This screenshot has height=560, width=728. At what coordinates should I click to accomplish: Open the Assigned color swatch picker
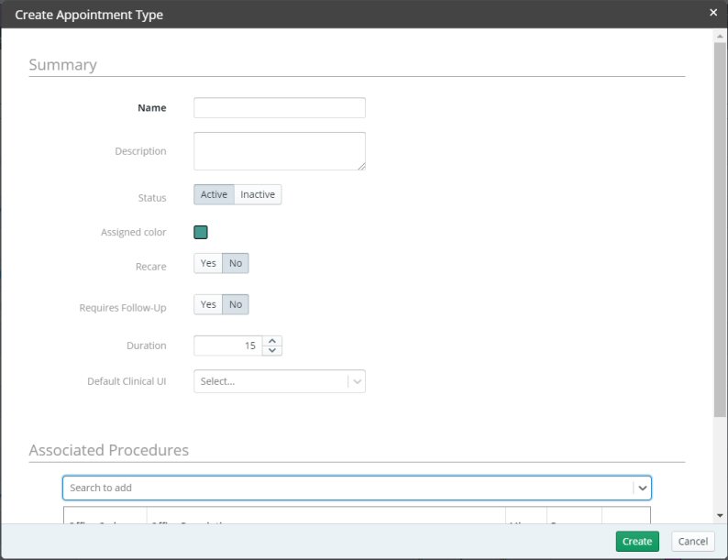point(201,233)
